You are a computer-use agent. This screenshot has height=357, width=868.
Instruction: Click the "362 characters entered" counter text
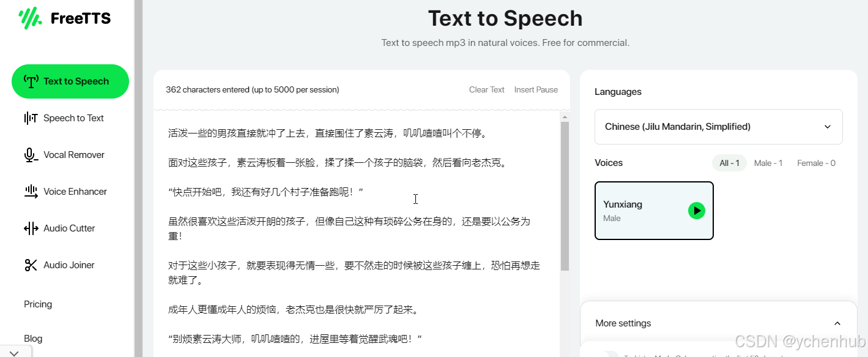[253, 89]
